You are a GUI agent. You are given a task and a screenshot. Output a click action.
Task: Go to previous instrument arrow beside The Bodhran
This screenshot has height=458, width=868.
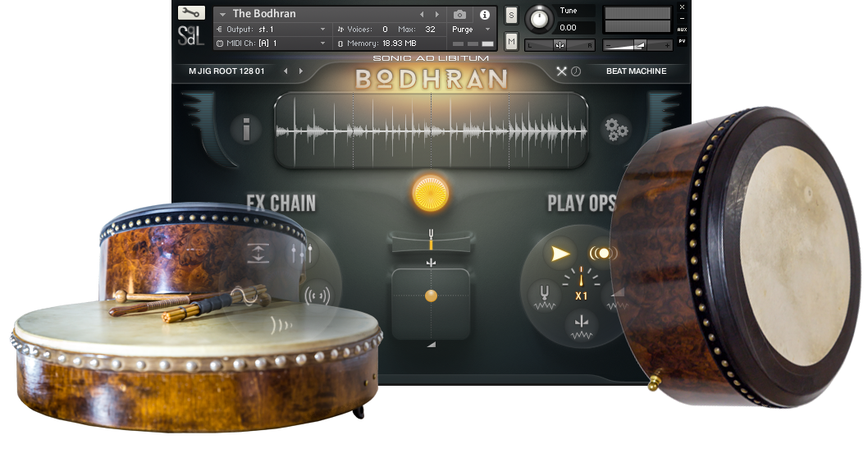422,15
